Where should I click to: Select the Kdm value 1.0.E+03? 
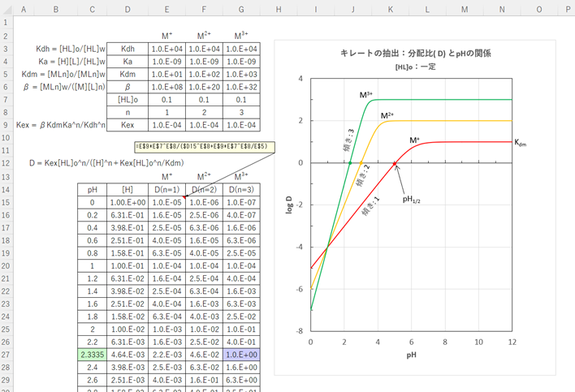[x=241, y=74]
